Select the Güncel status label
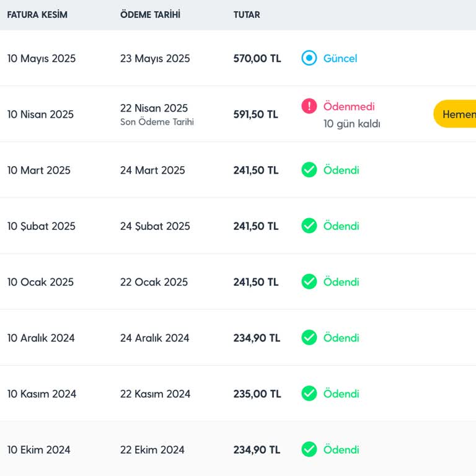This screenshot has width=476, height=476. (340, 58)
